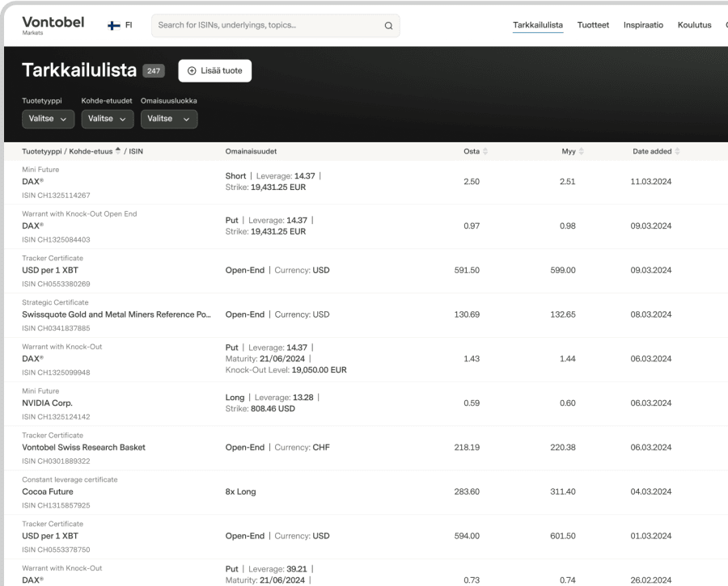Sort by Osta column arrows
The image size is (728, 586).
pos(485,151)
